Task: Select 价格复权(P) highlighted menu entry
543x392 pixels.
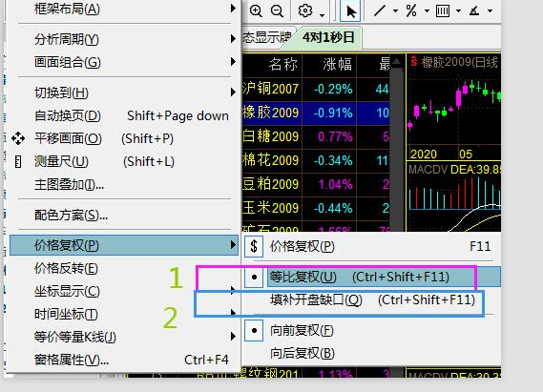Action: click(x=124, y=245)
